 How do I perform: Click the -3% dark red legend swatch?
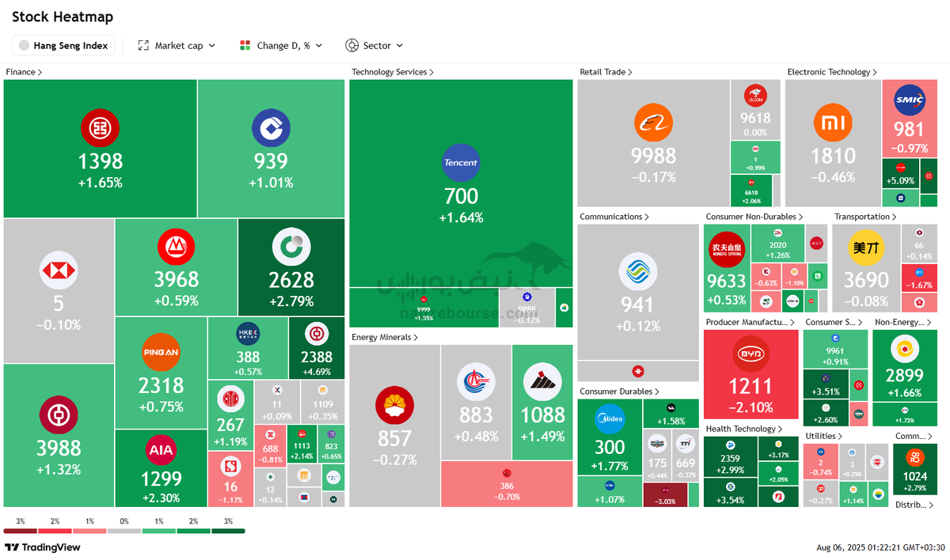[21, 531]
